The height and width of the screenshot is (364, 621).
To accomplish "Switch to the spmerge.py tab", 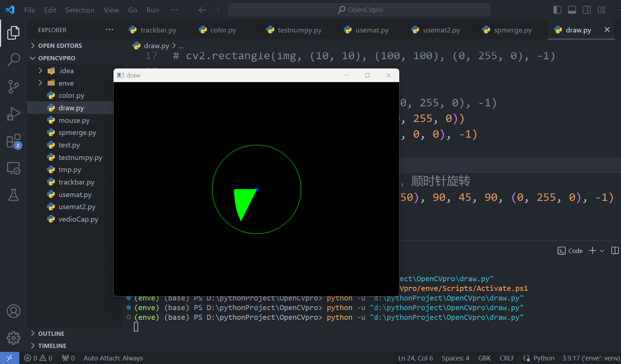I will point(512,30).
